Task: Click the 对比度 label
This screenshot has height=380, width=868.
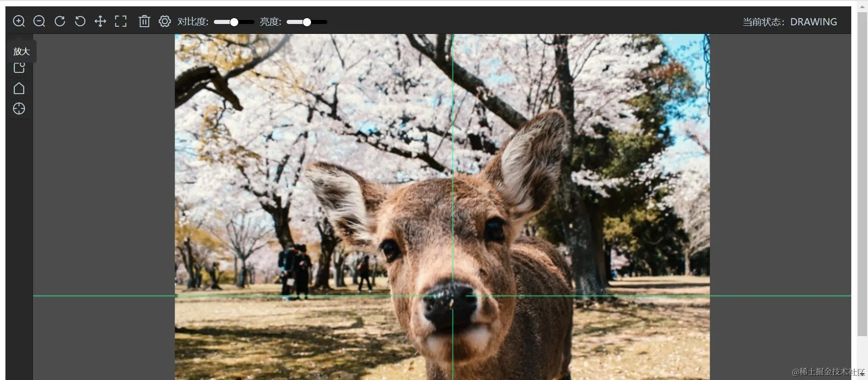Action: coord(193,22)
